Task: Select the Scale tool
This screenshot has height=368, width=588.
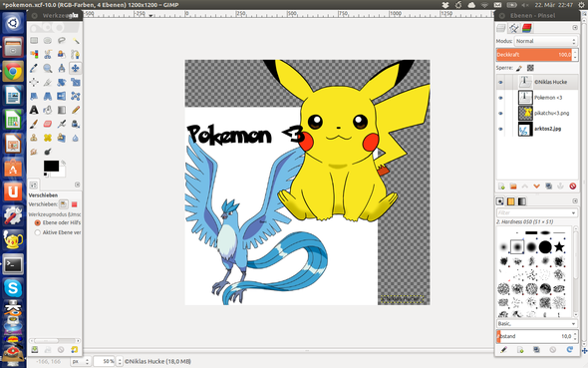Action: point(76,82)
